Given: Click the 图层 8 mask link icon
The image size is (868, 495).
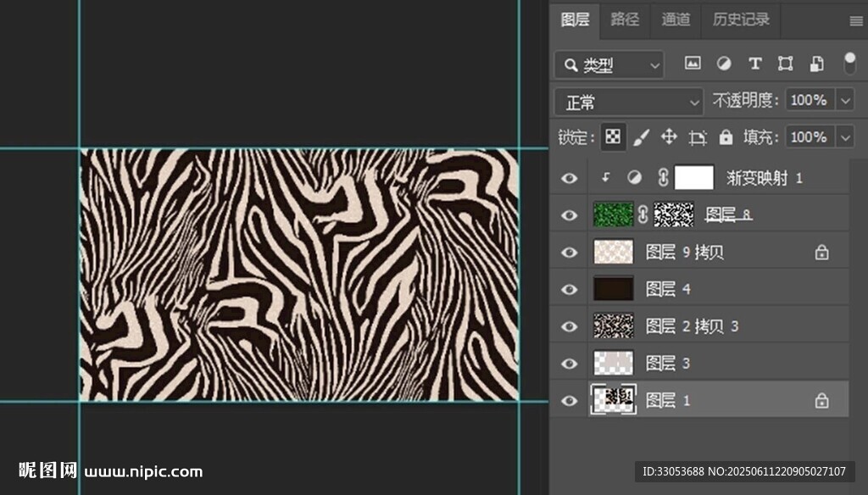Looking at the screenshot, I should 643,214.
